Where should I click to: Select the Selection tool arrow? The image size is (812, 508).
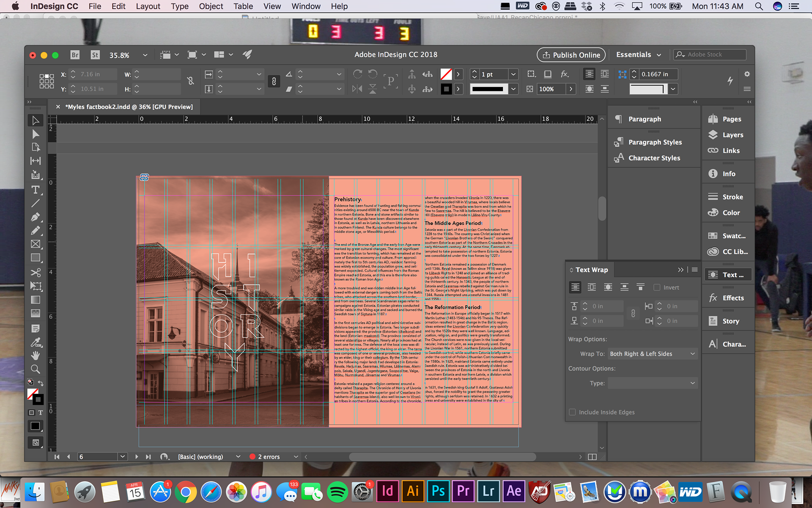point(36,121)
